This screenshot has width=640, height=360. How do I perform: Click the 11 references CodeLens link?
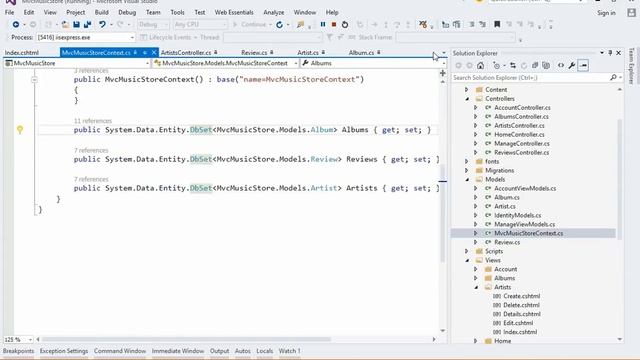[93, 121]
